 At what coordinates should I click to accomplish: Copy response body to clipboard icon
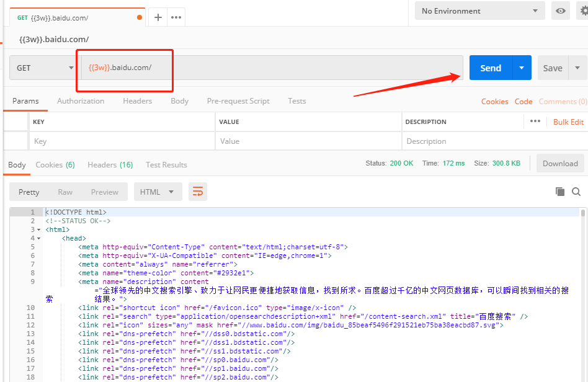(x=560, y=192)
